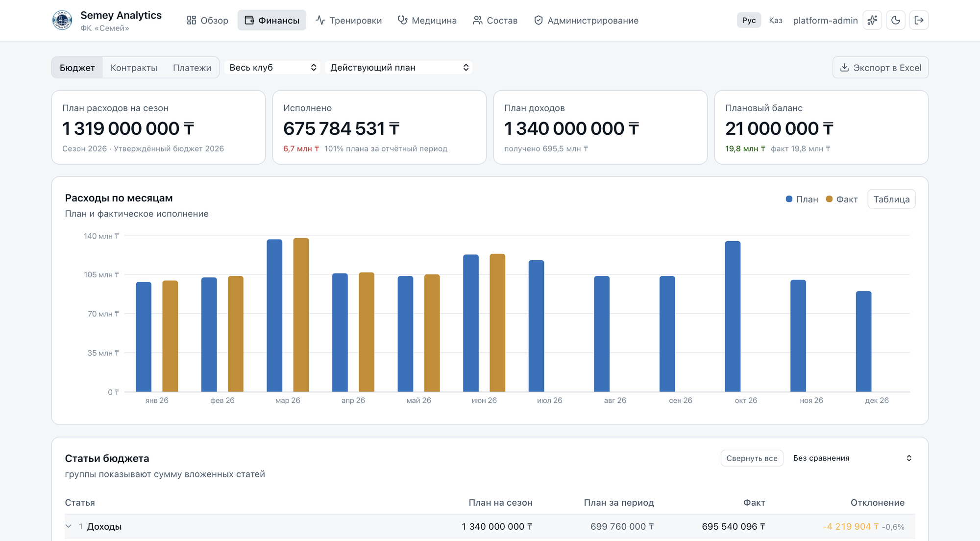Click the Отклонение column header
The height and width of the screenshot is (541, 980).
click(x=877, y=502)
